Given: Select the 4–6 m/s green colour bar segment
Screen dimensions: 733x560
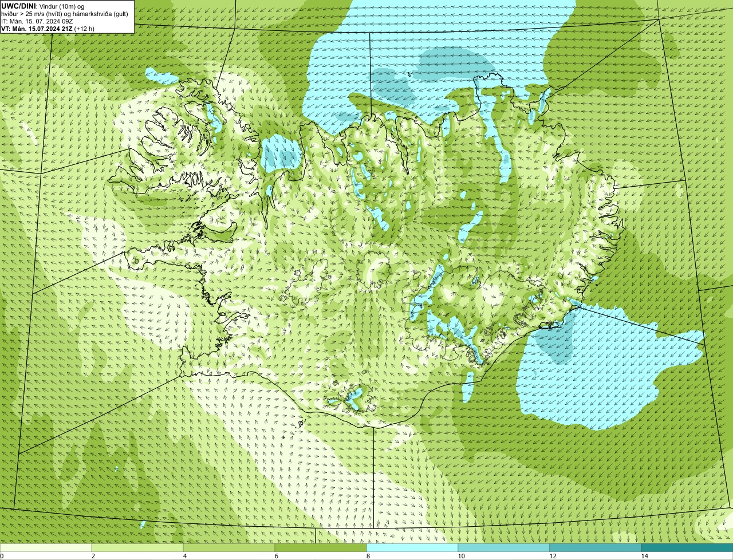Looking at the screenshot, I should pyautogui.click(x=229, y=547).
